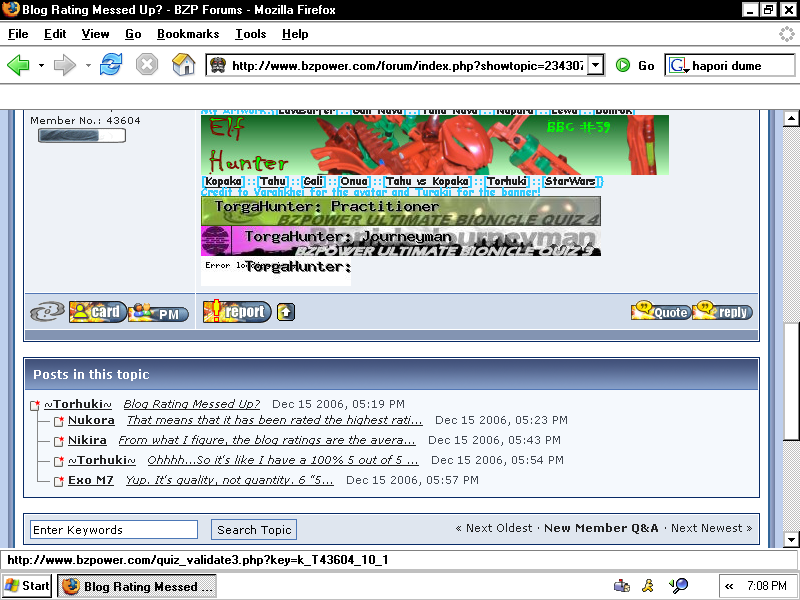Quote this post with the Quote icon

pyautogui.click(x=660, y=311)
